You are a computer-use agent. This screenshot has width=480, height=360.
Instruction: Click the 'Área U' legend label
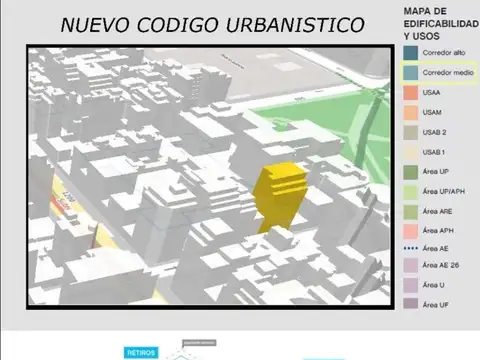pyautogui.click(x=433, y=285)
